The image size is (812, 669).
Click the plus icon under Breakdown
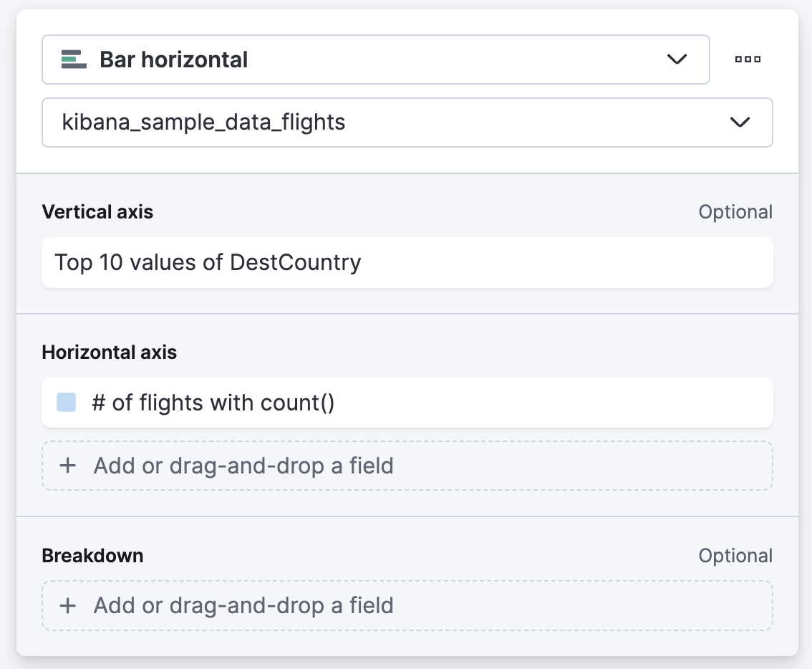click(x=68, y=605)
